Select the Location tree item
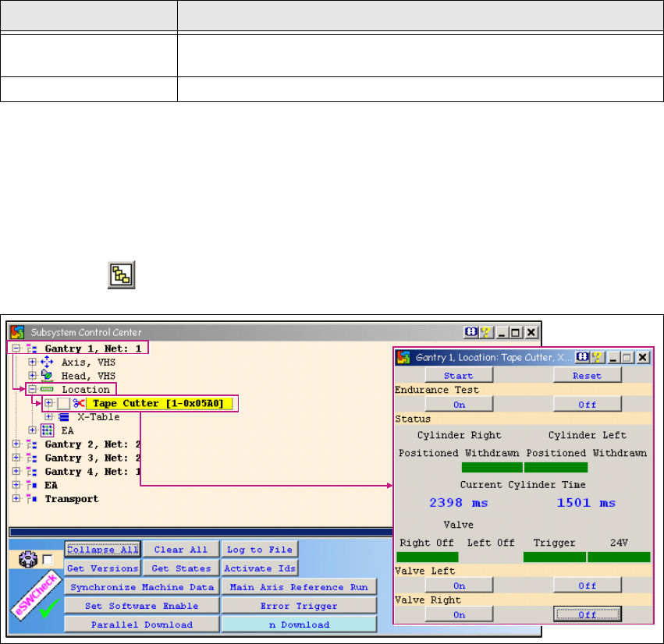Image resolution: width=664 pixels, height=644 pixels. [x=86, y=389]
